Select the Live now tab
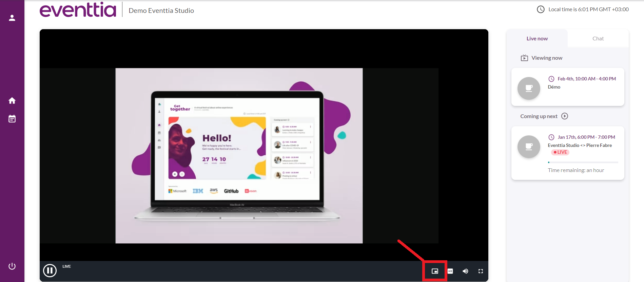Screen dimensions: 644x282 pyautogui.click(x=537, y=39)
